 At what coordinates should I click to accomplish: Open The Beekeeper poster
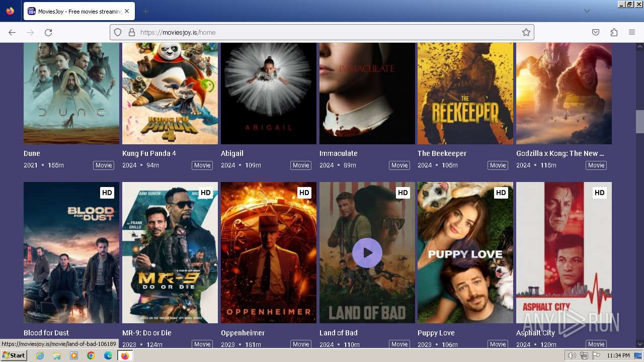[x=465, y=94]
